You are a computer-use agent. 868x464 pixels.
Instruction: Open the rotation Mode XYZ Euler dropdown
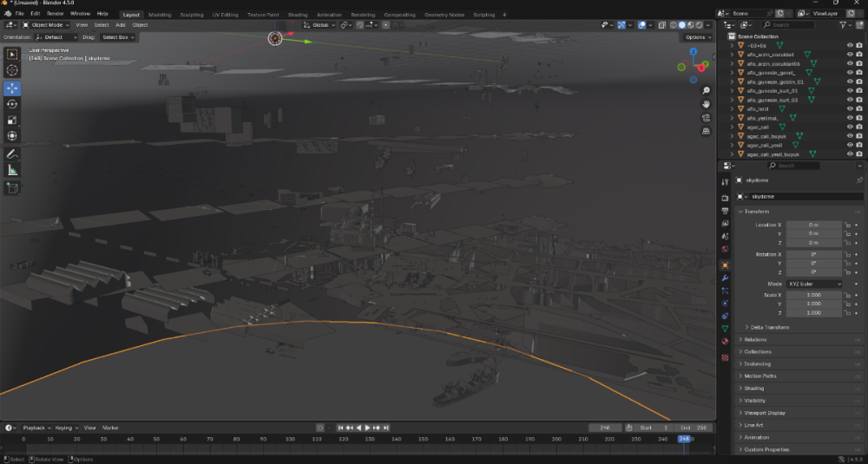(814, 284)
